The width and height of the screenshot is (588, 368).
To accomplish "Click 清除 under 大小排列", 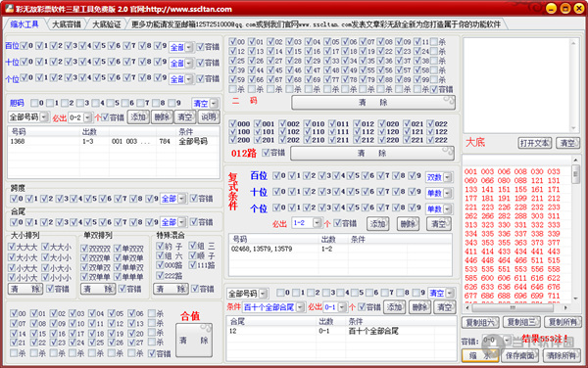I will (25, 289).
